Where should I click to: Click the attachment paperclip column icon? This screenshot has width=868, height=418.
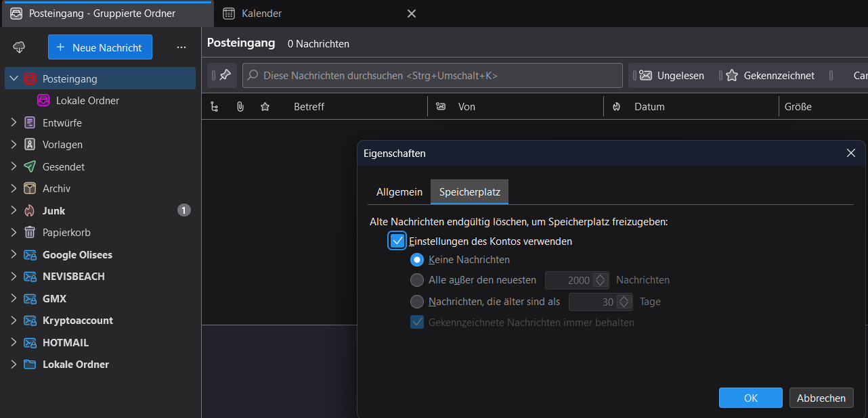click(x=240, y=107)
